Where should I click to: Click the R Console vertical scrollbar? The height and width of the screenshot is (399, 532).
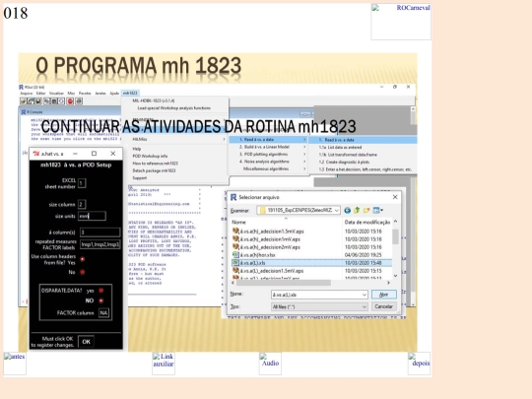pyautogui.click(x=413, y=207)
